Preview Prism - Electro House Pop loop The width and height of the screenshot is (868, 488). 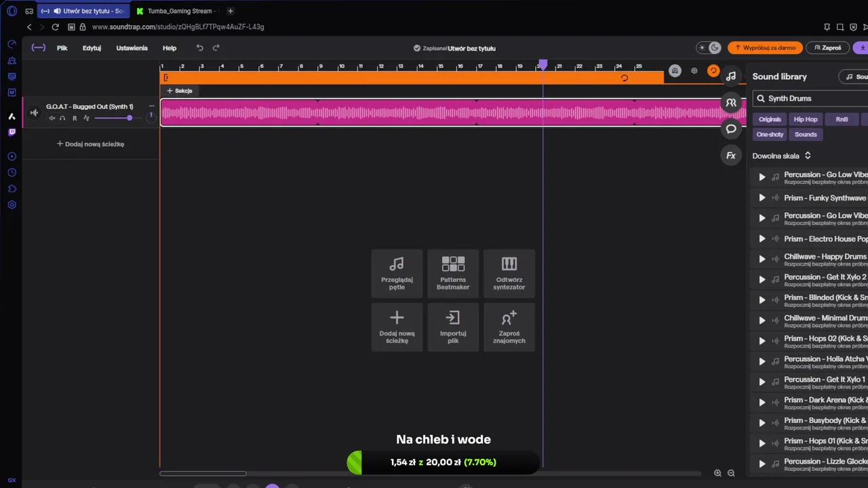pos(762,239)
